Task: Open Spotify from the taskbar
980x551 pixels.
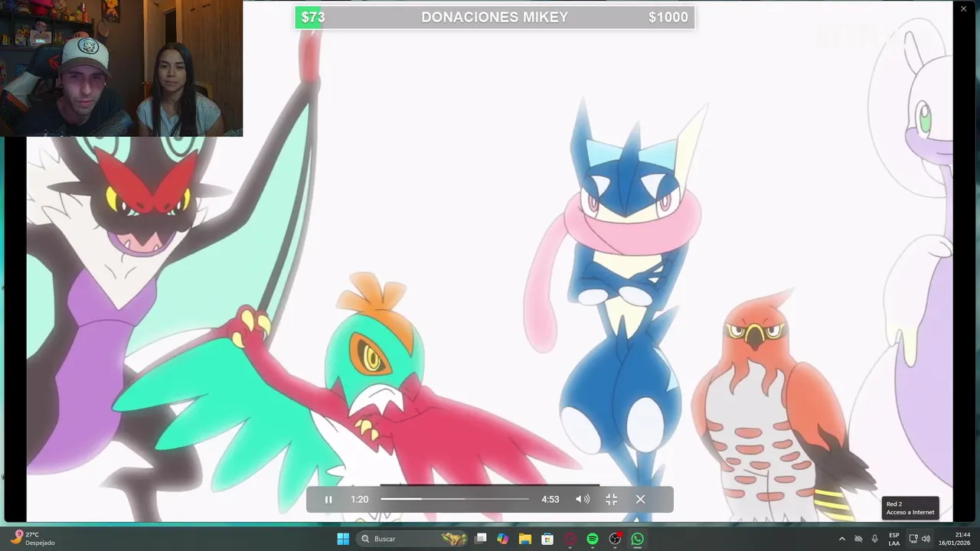Action: [x=593, y=539]
